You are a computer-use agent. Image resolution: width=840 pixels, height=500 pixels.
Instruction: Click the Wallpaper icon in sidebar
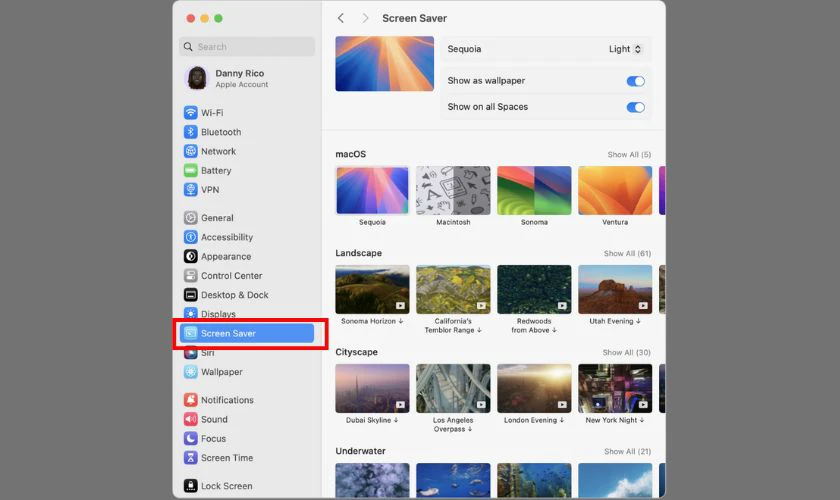point(190,372)
